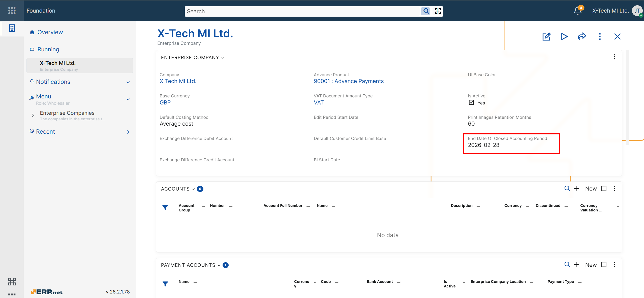
Task: Click the Payment Accounts count badge
Action: 226,265
